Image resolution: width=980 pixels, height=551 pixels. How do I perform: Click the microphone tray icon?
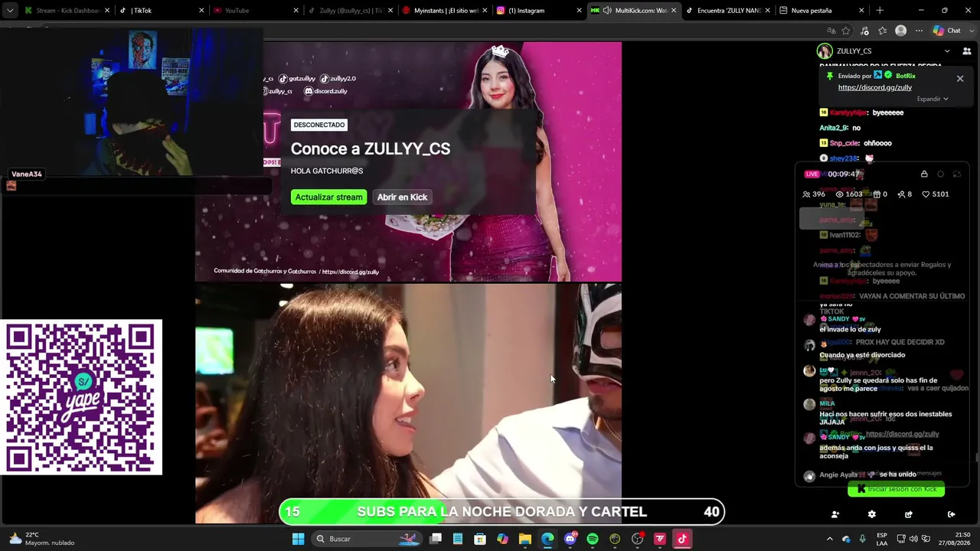point(862,539)
